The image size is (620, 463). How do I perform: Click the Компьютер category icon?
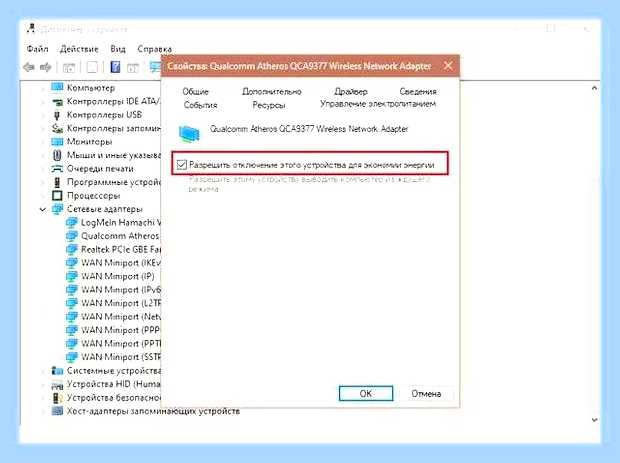[x=57, y=87]
